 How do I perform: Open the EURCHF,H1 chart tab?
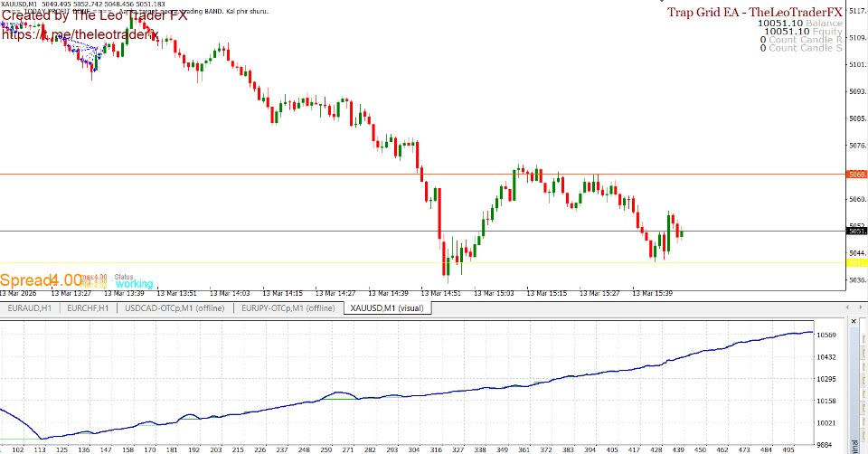(88, 307)
